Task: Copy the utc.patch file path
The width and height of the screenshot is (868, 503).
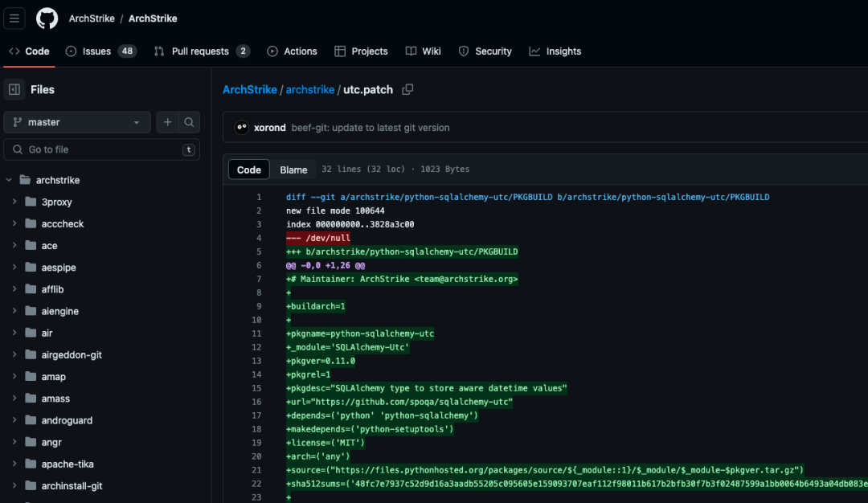Action: point(407,90)
